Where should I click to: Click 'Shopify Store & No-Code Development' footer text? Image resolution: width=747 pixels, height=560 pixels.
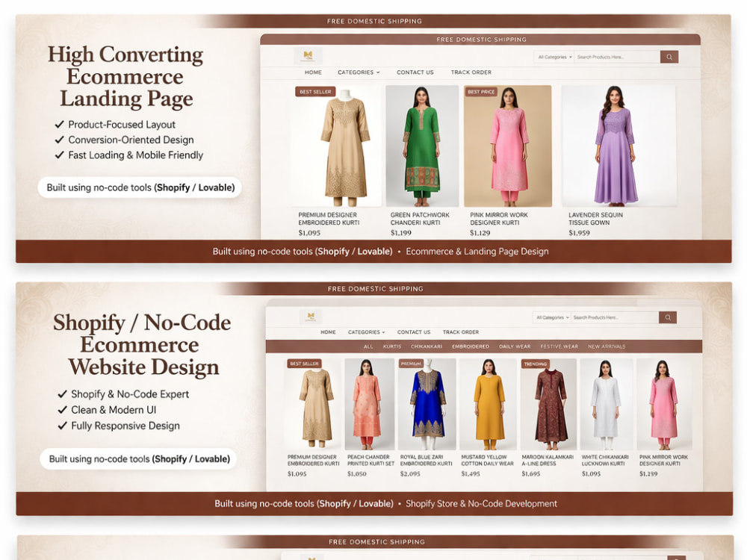point(481,504)
